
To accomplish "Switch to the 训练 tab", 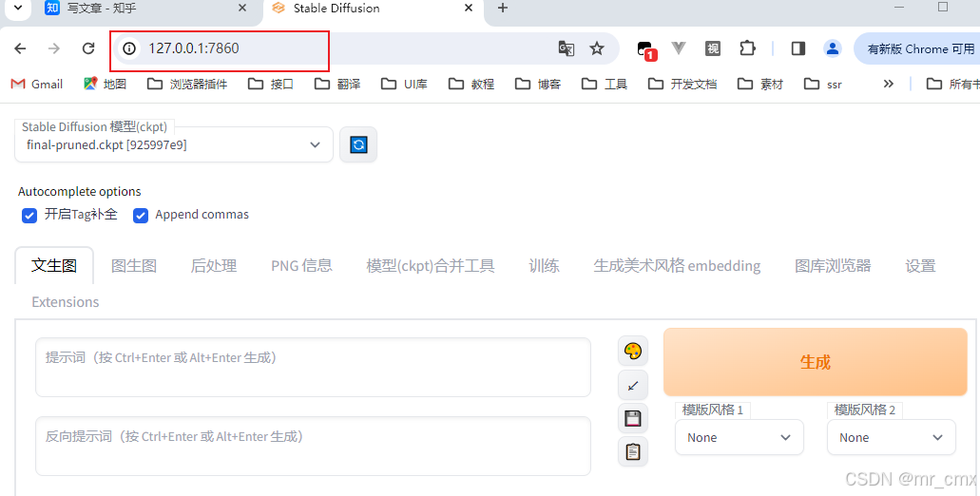I will 545,265.
